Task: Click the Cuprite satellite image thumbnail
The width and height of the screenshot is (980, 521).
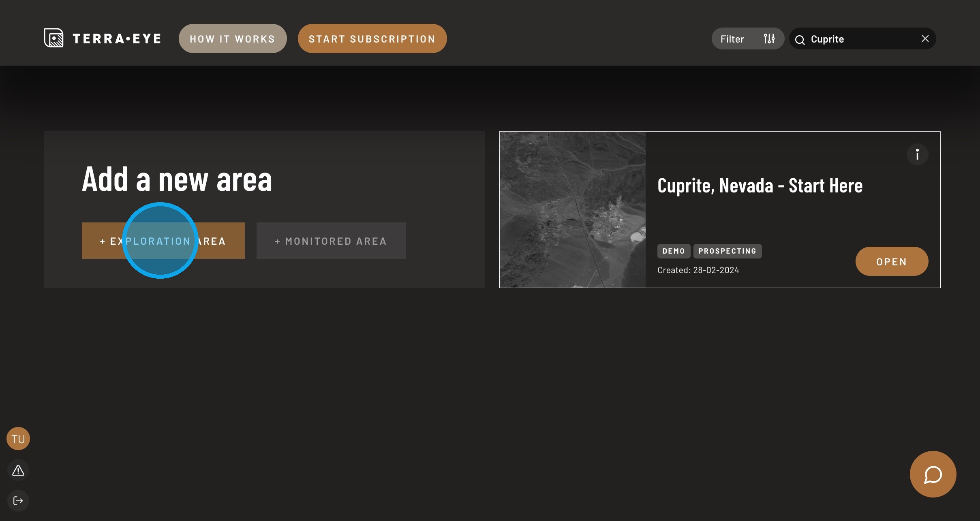Action: (572, 209)
